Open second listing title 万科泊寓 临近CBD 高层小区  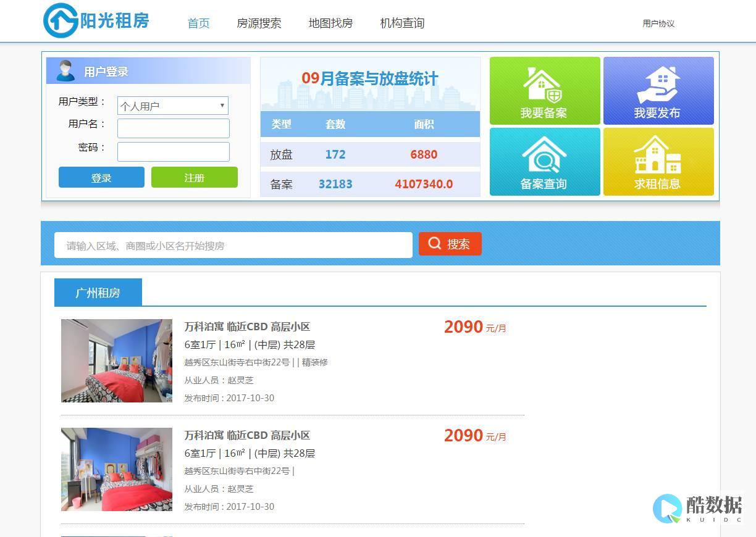(x=247, y=435)
